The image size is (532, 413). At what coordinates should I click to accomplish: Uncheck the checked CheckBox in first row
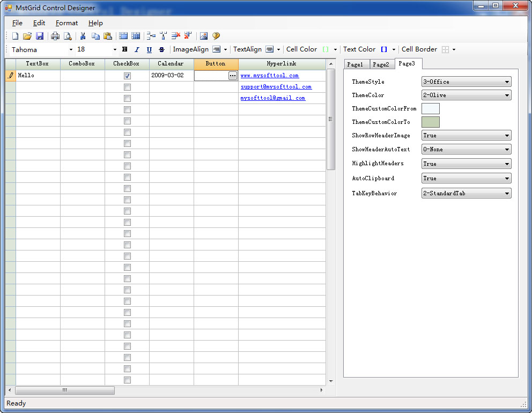(x=127, y=76)
